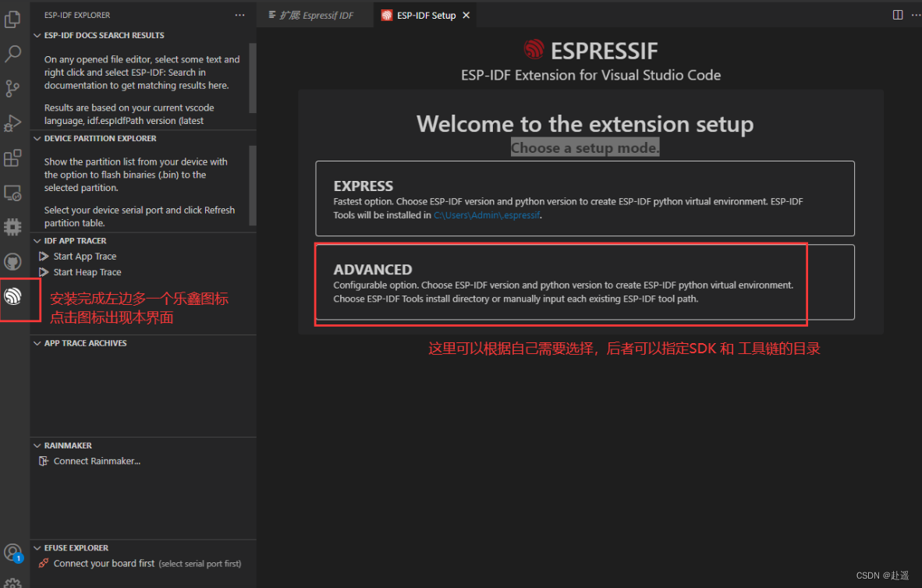Click the Connect Rainmaker sign-in icon
This screenshot has height=588, width=922.
(44, 461)
